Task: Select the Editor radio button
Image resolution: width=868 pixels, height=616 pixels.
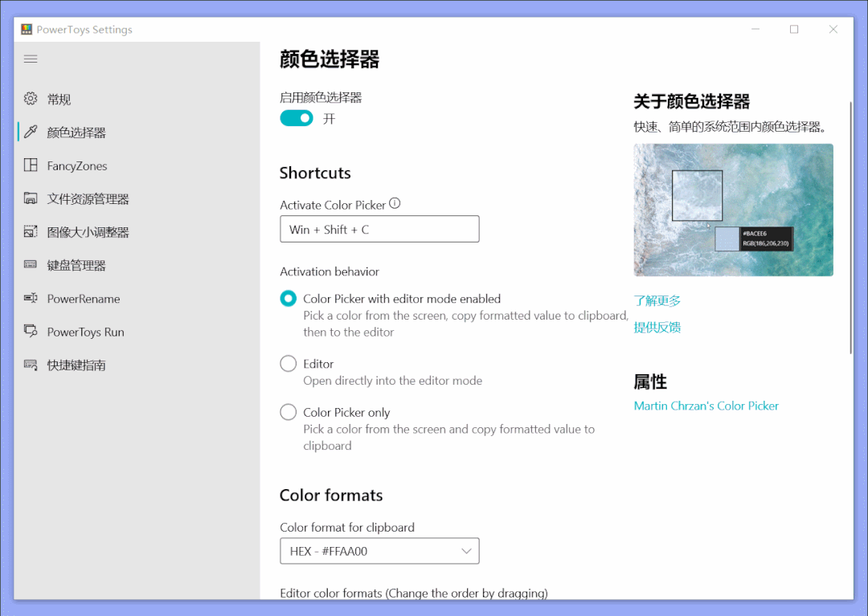Action: pyautogui.click(x=289, y=364)
